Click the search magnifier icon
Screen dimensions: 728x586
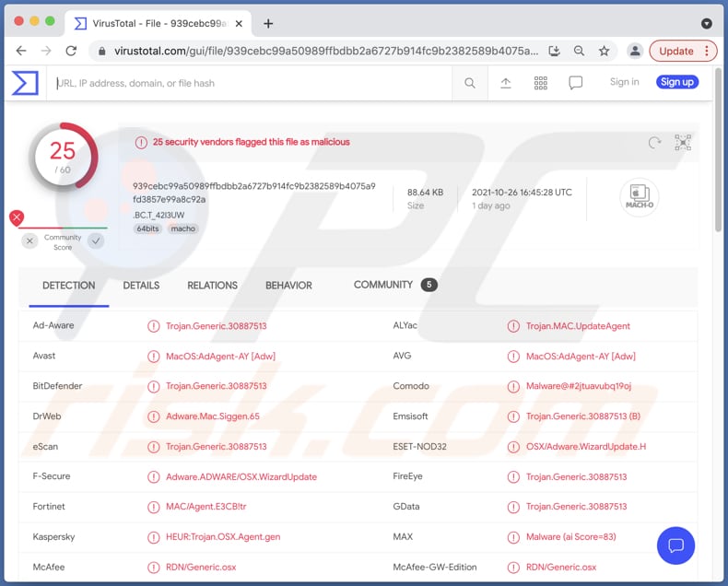point(470,83)
